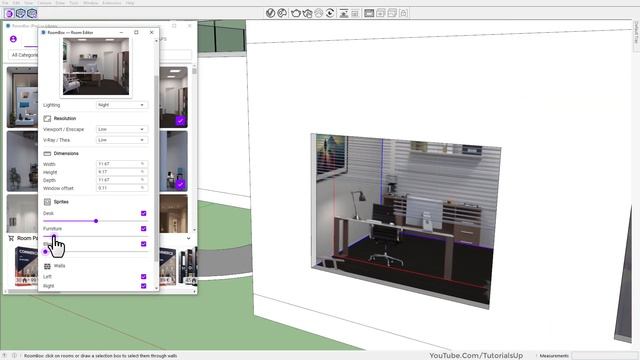Open the Help menu
Screen dimensions: 640x360
coord(130,3)
